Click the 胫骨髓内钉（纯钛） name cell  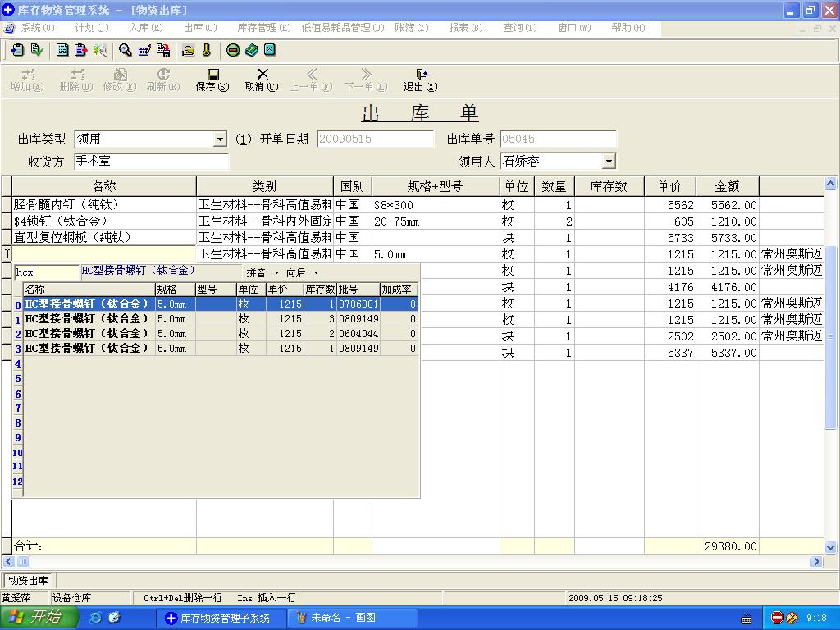104,204
